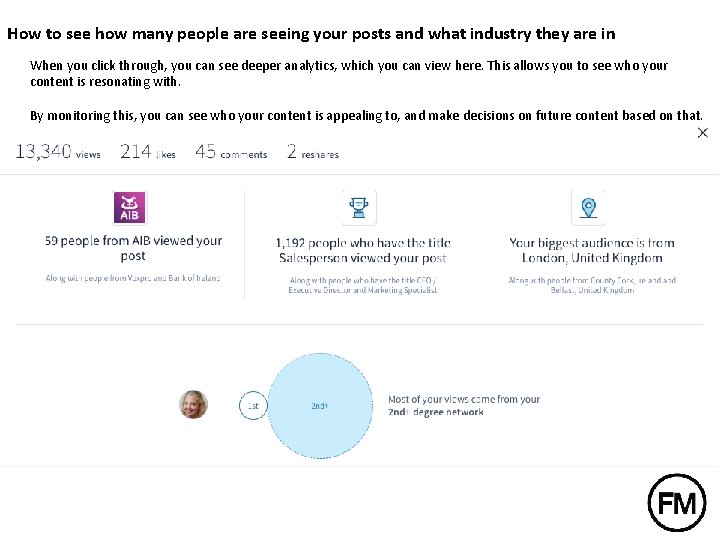Viewport: 720px width, 540px height.
Task: Click '59 people from AIB viewed your post'
Action: (x=133, y=248)
